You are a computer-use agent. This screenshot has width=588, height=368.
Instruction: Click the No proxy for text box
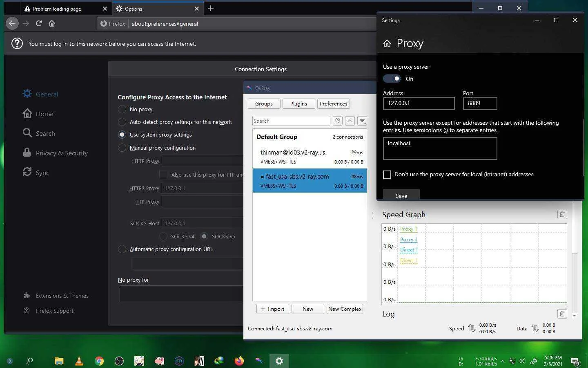pos(181,294)
